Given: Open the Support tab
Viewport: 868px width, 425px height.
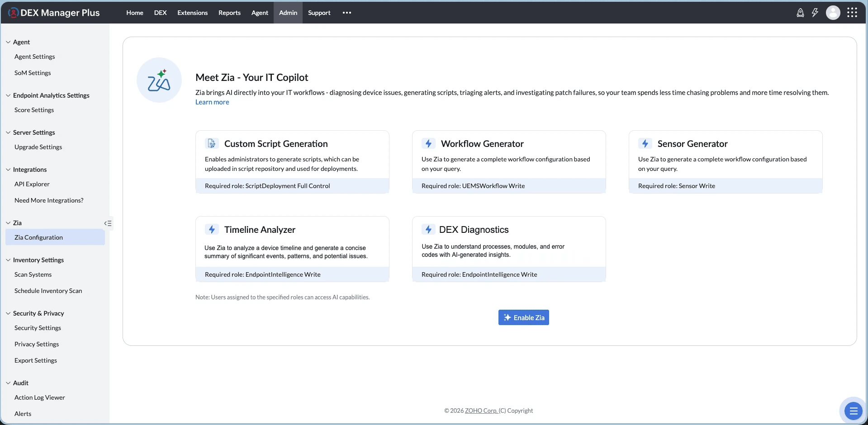Looking at the screenshot, I should click(x=319, y=13).
